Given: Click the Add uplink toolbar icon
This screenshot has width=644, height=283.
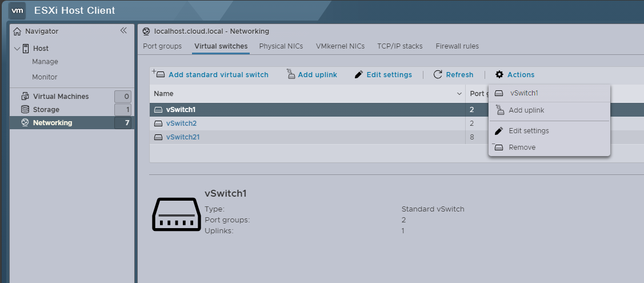Looking at the screenshot, I should tap(291, 74).
